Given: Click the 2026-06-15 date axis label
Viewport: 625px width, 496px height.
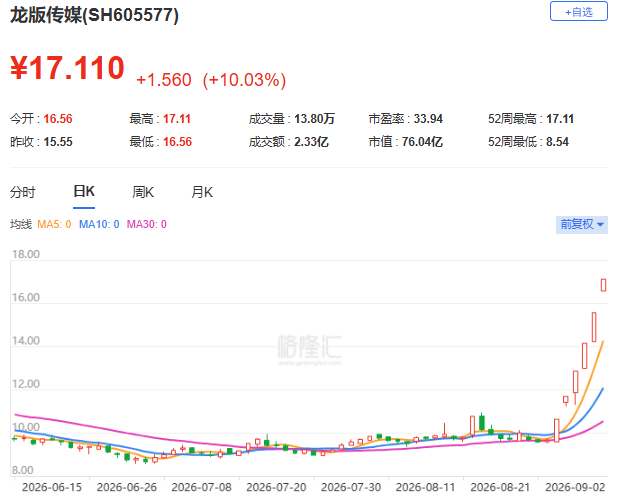Looking at the screenshot, I should tap(52, 487).
